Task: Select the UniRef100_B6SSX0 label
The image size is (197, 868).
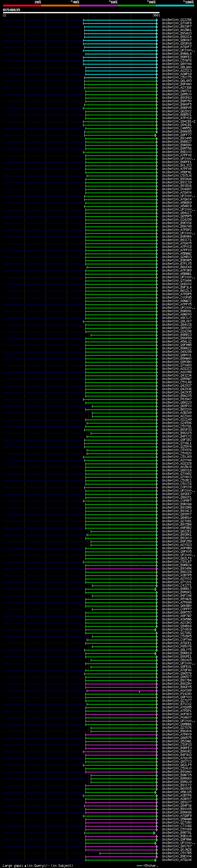Action: [x=176, y=410]
